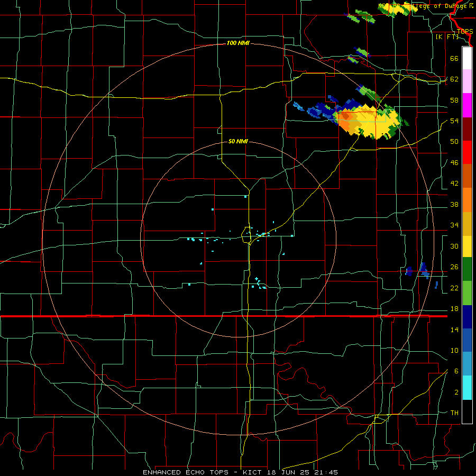This screenshot has width=476, height=476.
Task: Click the light pink 62 kft legend swatch
Action: coord(467,81)
